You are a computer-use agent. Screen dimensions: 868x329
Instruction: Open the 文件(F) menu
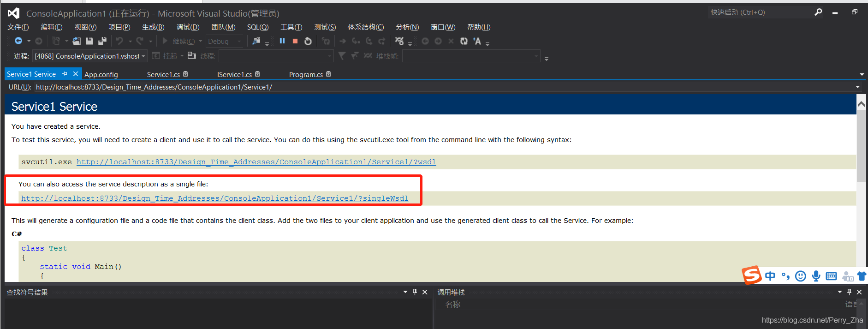(x=18, y=27)
